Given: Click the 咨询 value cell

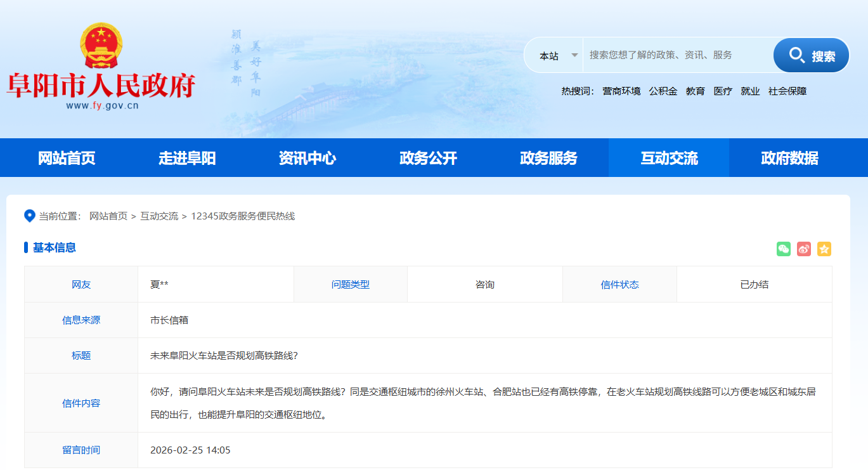Looking at the screenshot, I should coord(485,285).
